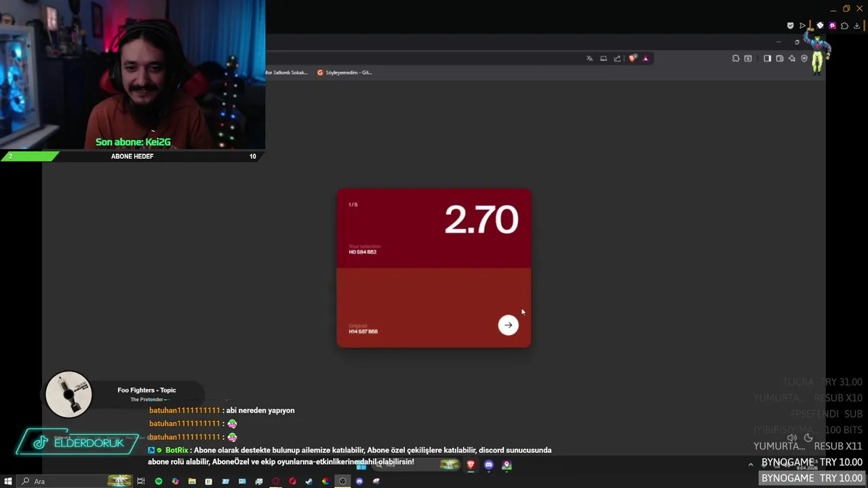Viewport: 868px width, 488px height.
Task: Click the page search icon beside extensions
Action: coord(748,58)
